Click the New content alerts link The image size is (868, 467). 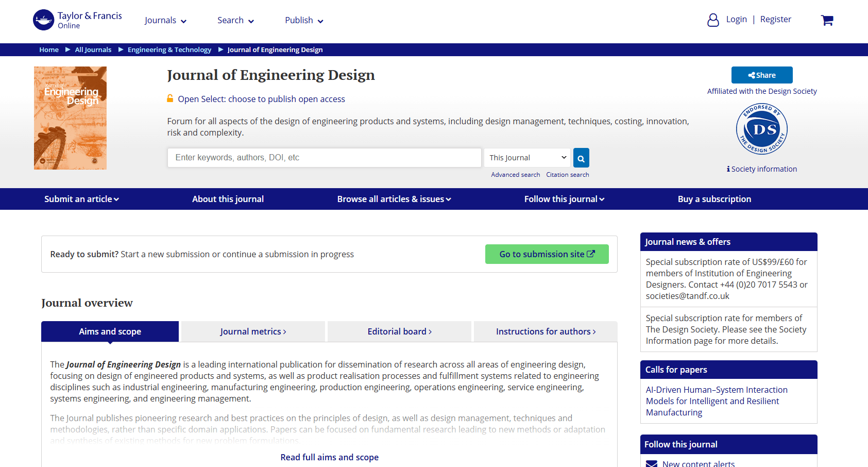699,464
